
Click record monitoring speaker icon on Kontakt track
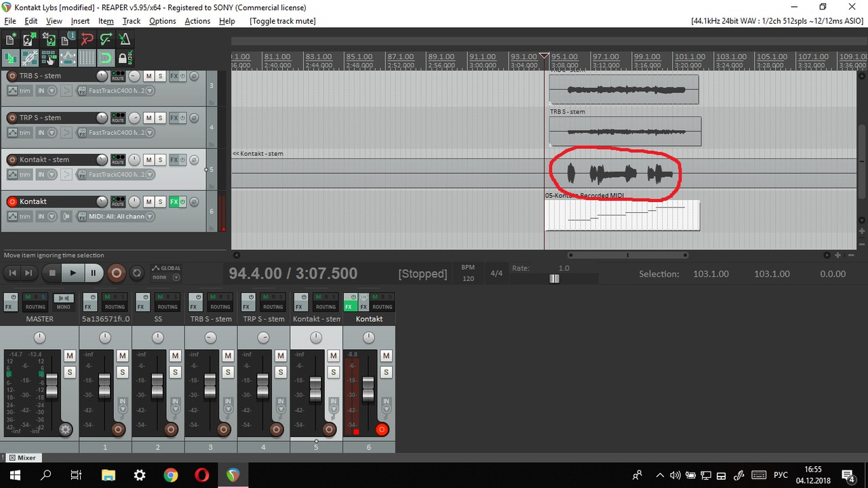[66, 216]
